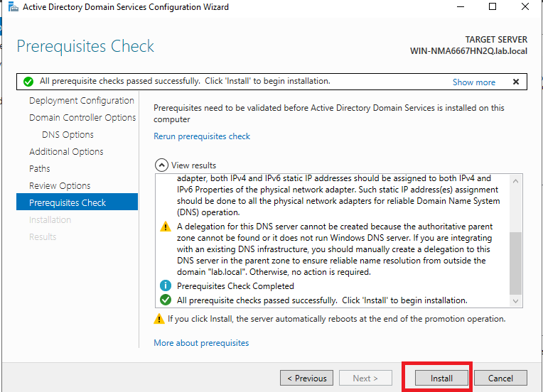Screen dimensions: 543x392
Task: Navigate to Additional Options step
Action: (66, 152)
